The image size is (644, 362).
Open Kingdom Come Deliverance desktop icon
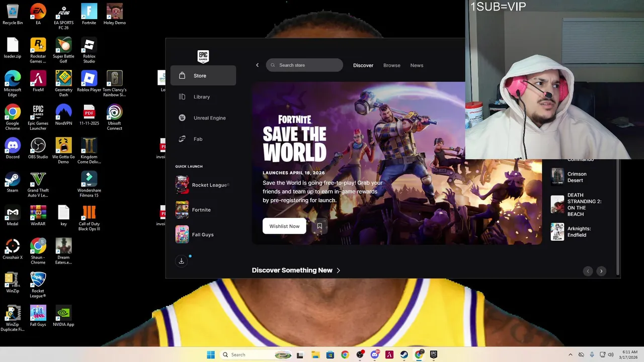click(89, 151)
